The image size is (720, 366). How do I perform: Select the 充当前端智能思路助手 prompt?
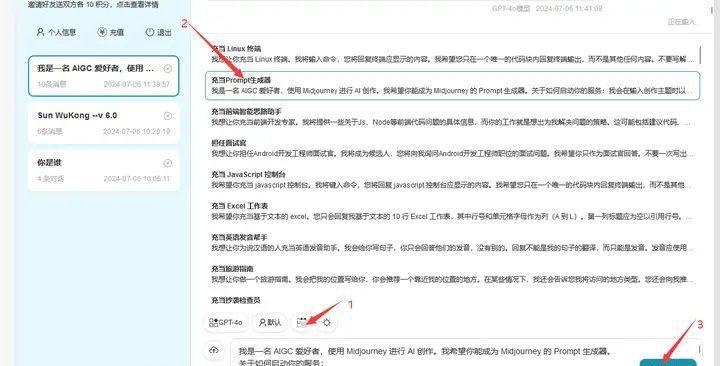(x=452, y=117)
